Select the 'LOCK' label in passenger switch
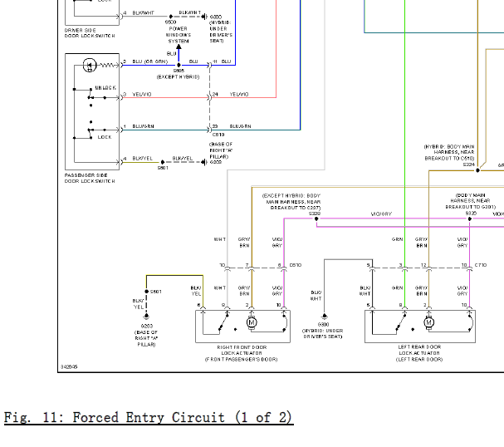The image size is (504, 447). pyautogui.click(x=105, y=137)
